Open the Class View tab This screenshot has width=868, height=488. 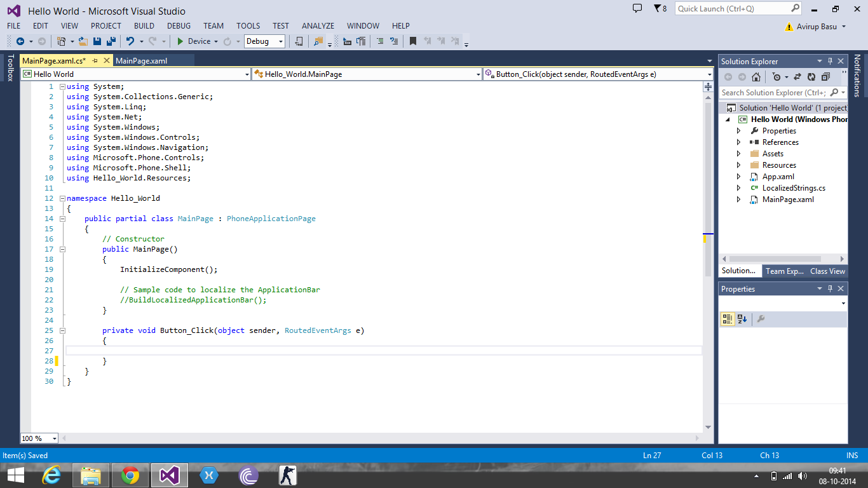[827, 271]
